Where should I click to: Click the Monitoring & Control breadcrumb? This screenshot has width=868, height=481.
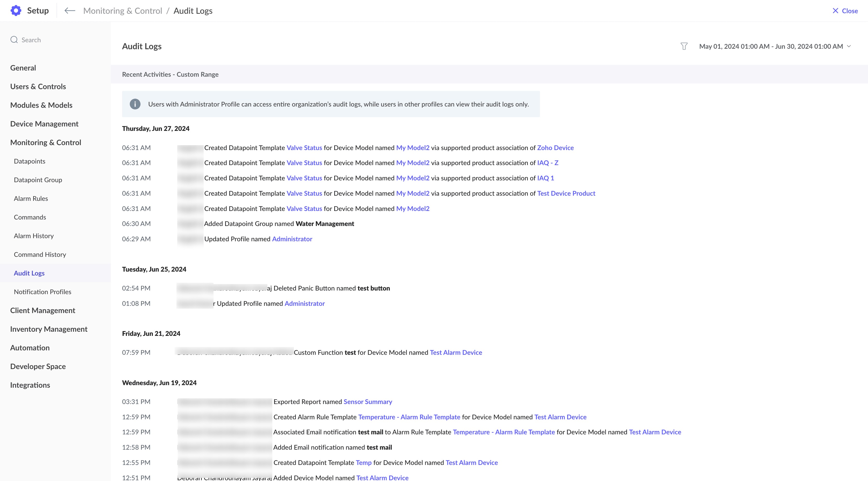[x=123, y=11]
